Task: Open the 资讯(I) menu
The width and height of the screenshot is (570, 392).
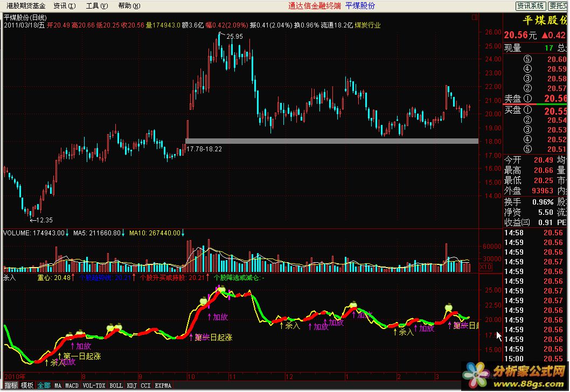Action: click(x=65, y=6)
